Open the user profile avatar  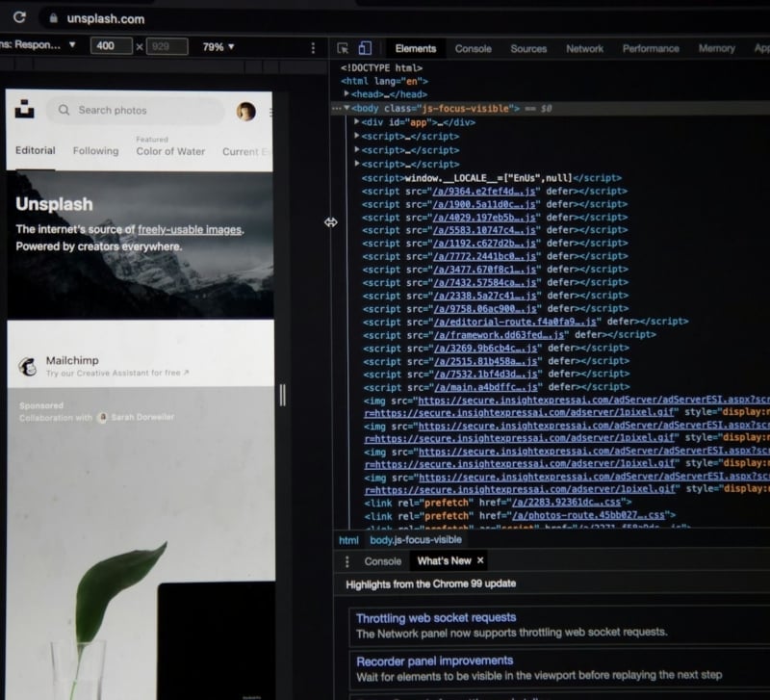coord(246,112)
